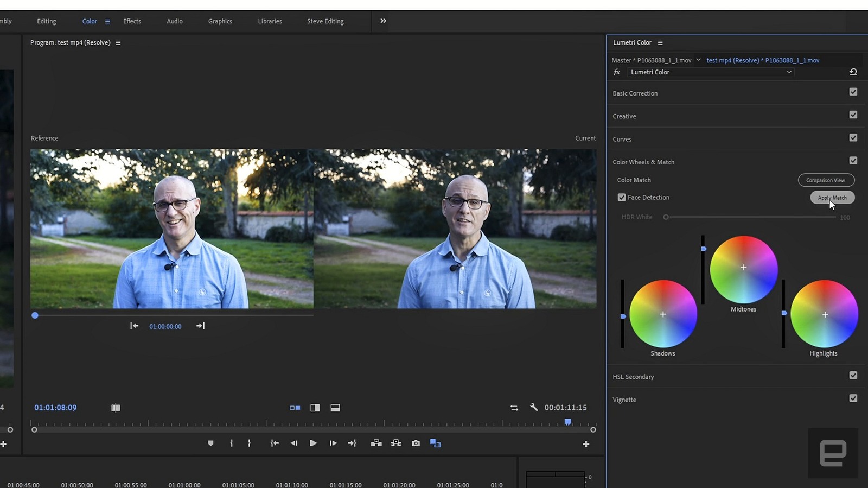Reset the Lumetri Color effect

(x=853, y=72)
